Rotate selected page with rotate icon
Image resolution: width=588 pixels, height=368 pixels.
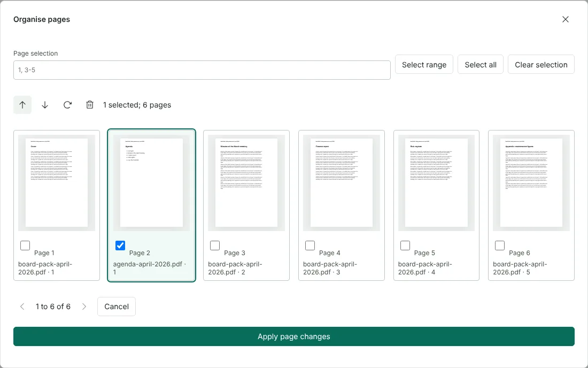67,105
